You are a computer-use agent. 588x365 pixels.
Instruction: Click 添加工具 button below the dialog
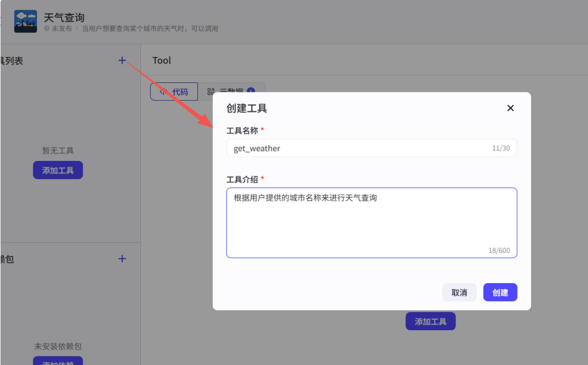431,321
